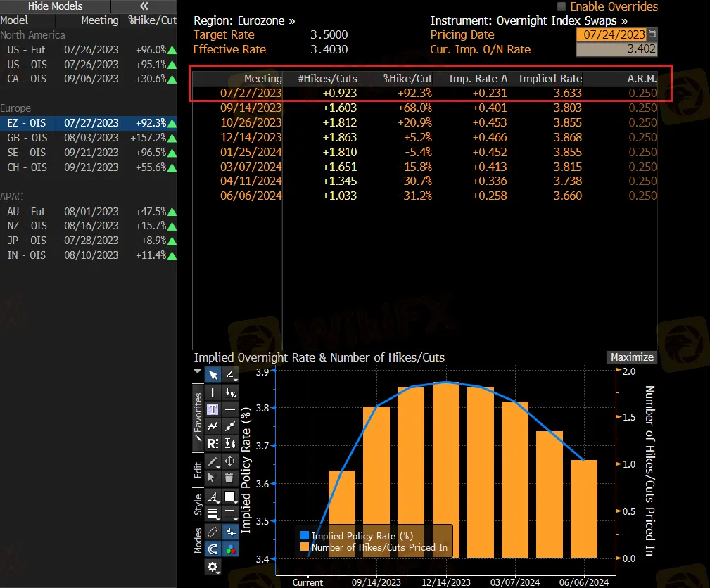
Task: Open the calendar icon beside Pricing Date
Action: coord(652,34)
